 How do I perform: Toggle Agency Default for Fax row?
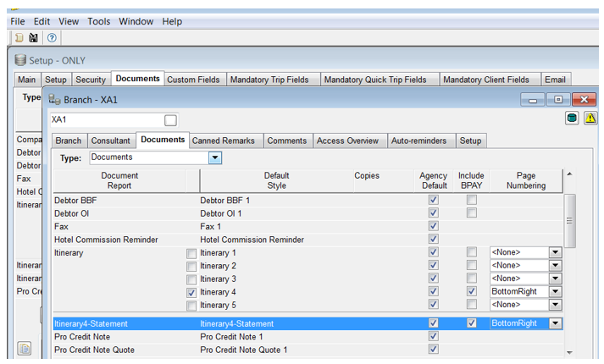tap(434, 226)
